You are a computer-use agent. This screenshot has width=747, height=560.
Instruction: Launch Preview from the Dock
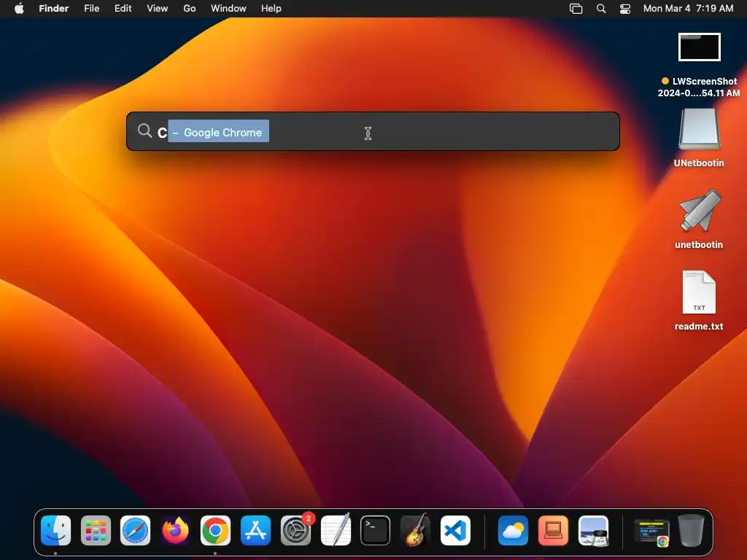click(x=593, y=531)
